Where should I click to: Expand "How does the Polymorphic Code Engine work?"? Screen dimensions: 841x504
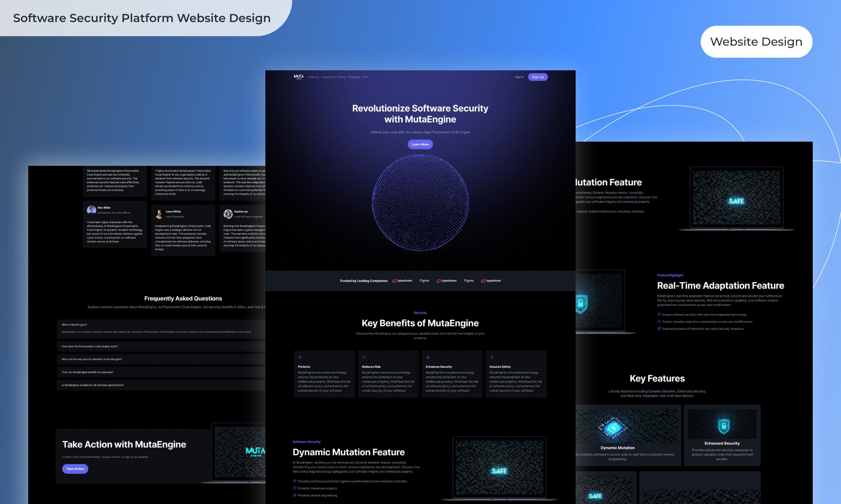pos(90,346)
